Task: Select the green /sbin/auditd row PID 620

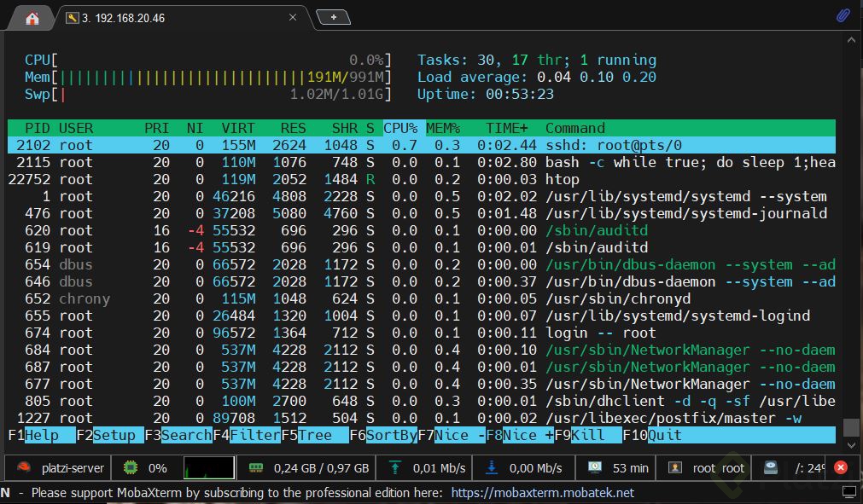Action: (422, 230)
